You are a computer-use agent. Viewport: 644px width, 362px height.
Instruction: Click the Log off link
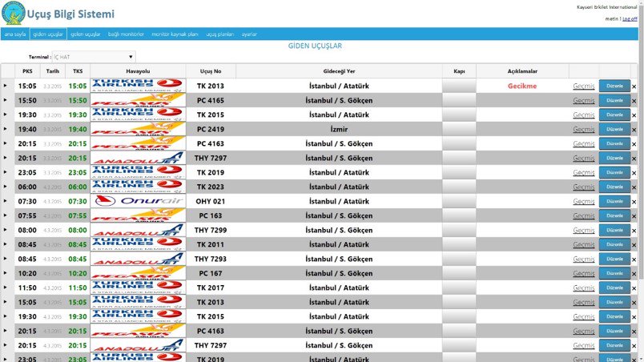tap(630, 19)
